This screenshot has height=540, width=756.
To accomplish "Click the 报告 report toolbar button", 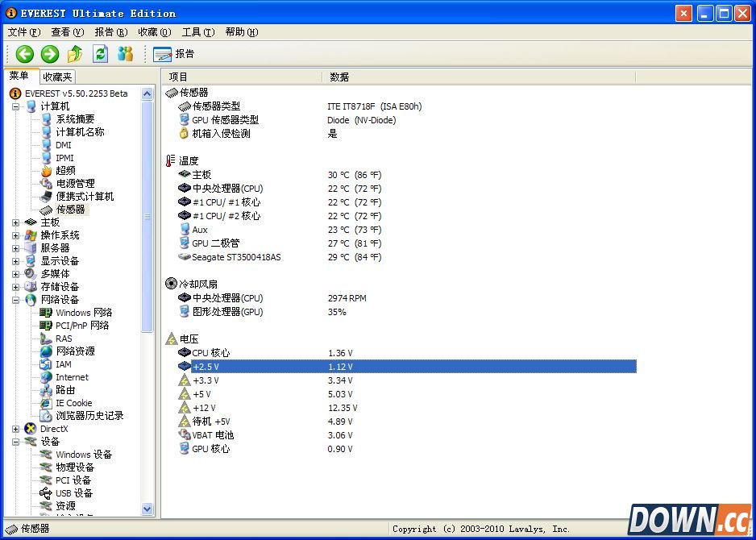I will (174, 54).
